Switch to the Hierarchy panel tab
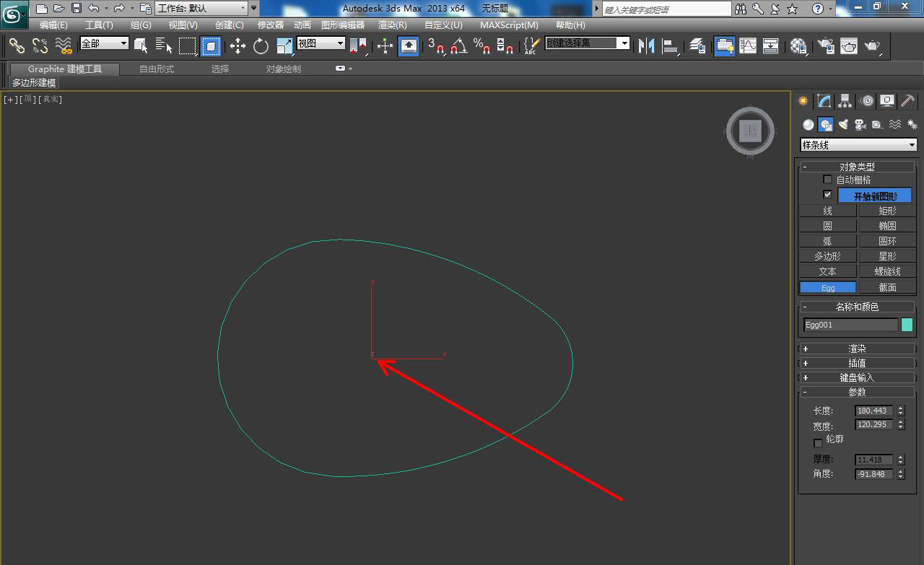This screenshot has width=924, height=565. pyautogui.click(x=845, y=102)
